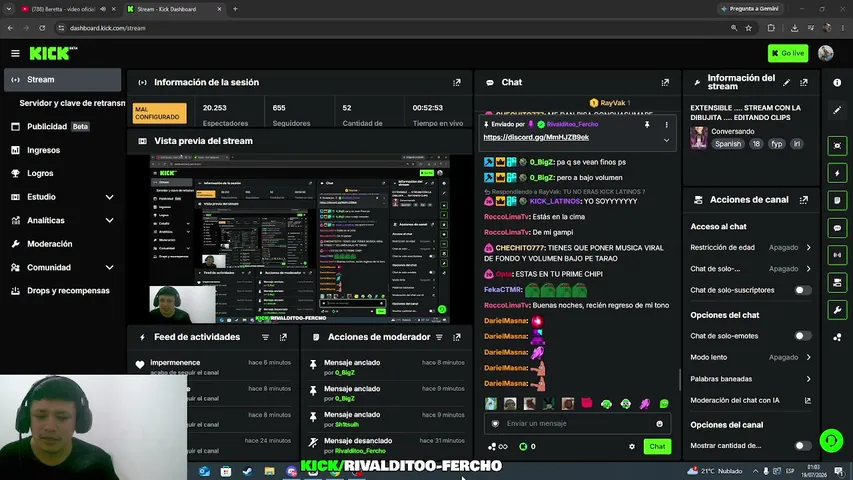Toggle stream preview widget in right rail
Viewport: 853px width, 480px height.
tap(837, 146)
